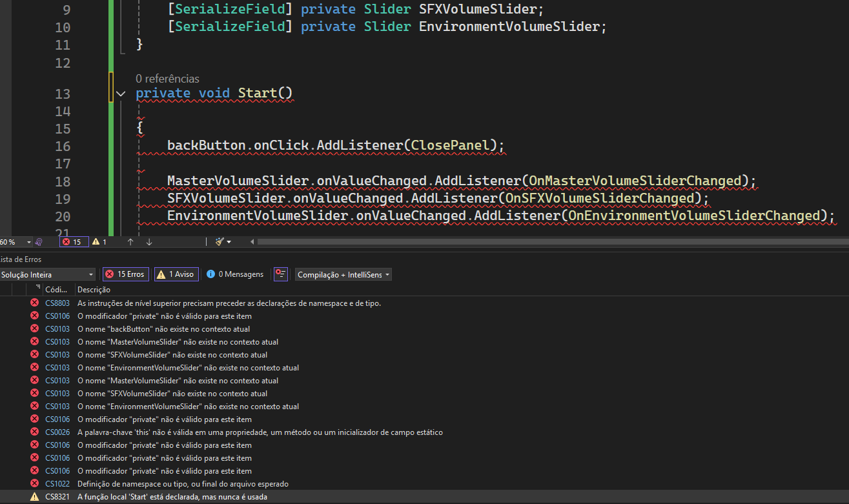Select the 'this' keyword not valid error description
The width and height of the screenshot is (849, 504).
[x=260, y=432]
